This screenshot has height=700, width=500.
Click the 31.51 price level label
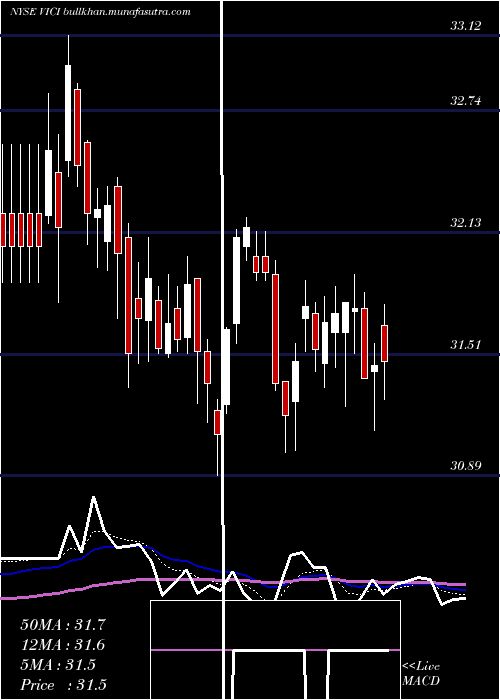coord(466,345)
